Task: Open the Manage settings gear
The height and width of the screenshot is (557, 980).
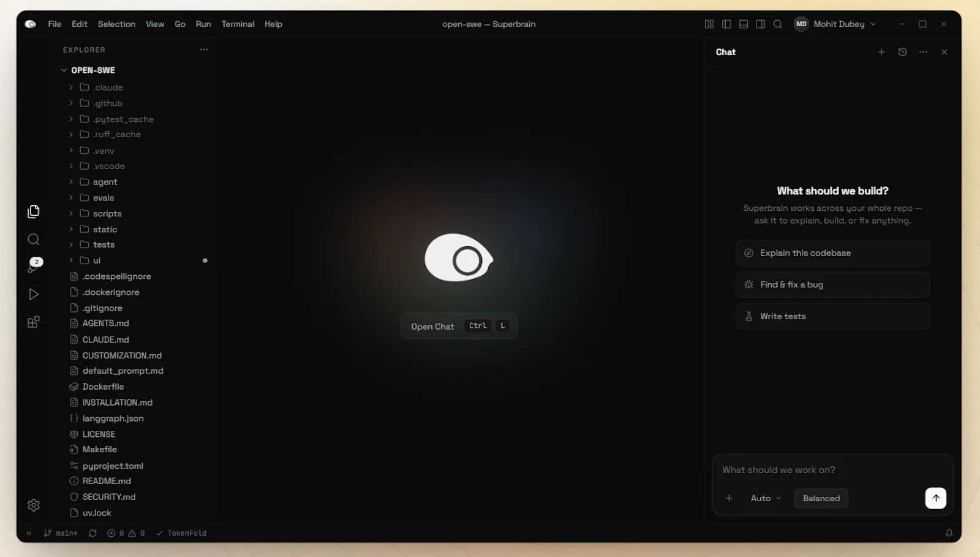Action: click(34, 505)
